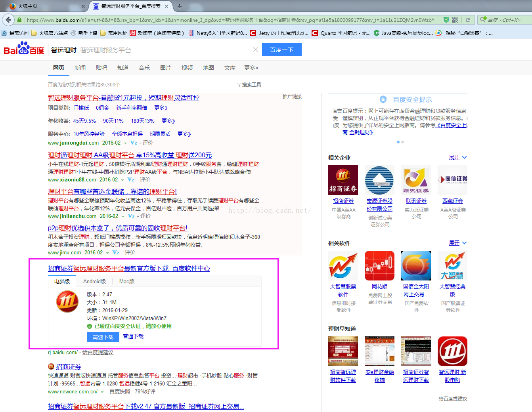Open result p2p理财优选积木盒子
This screenshot has height=412, width=532.
click(x=118, y=228)
